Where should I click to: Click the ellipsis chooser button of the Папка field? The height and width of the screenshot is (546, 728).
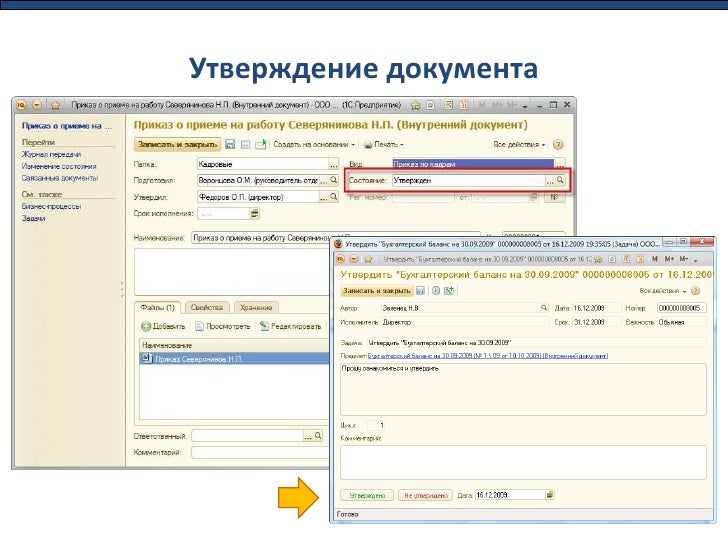click(x=333, y=164)
